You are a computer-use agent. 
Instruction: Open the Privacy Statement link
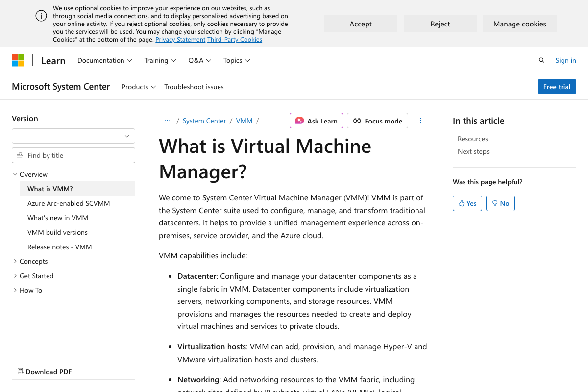coord(180,40)
